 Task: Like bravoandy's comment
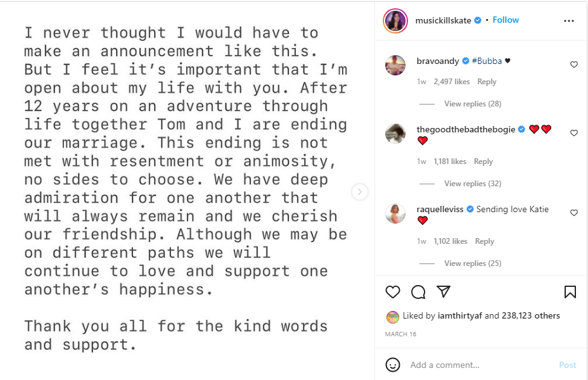click(x=574, y=65)
